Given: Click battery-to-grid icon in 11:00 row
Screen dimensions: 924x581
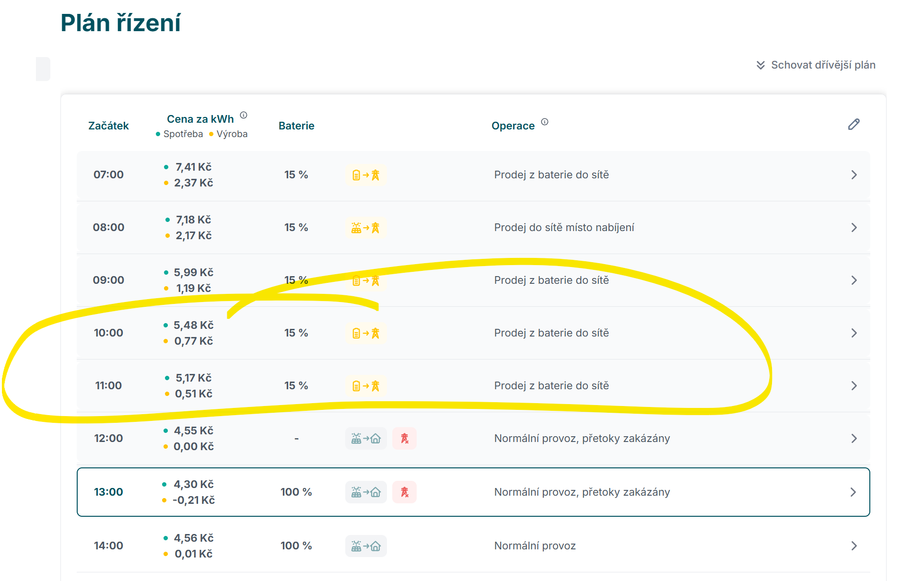Looking at the screenshot, I should click(x=366, y=386).
